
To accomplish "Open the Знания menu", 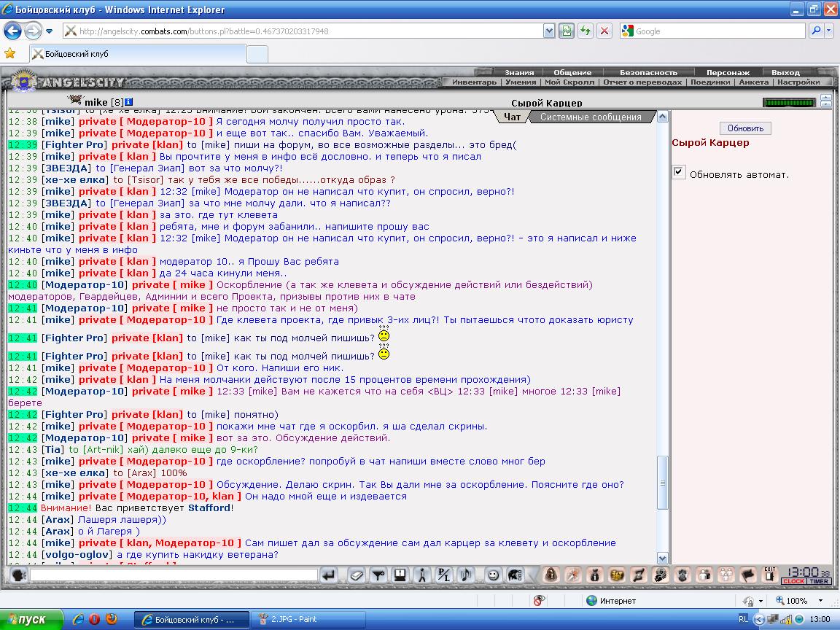I will pos(518,72).
